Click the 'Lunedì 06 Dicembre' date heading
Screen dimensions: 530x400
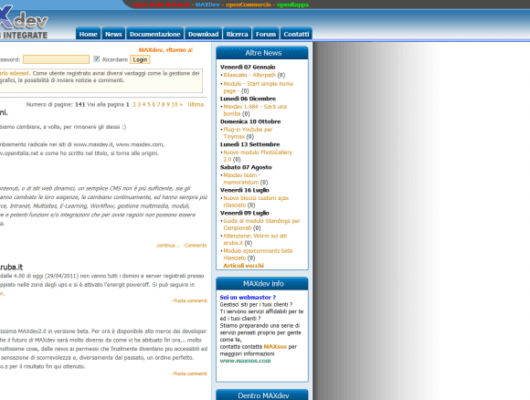pyautogui.click(x=248, y=99)
